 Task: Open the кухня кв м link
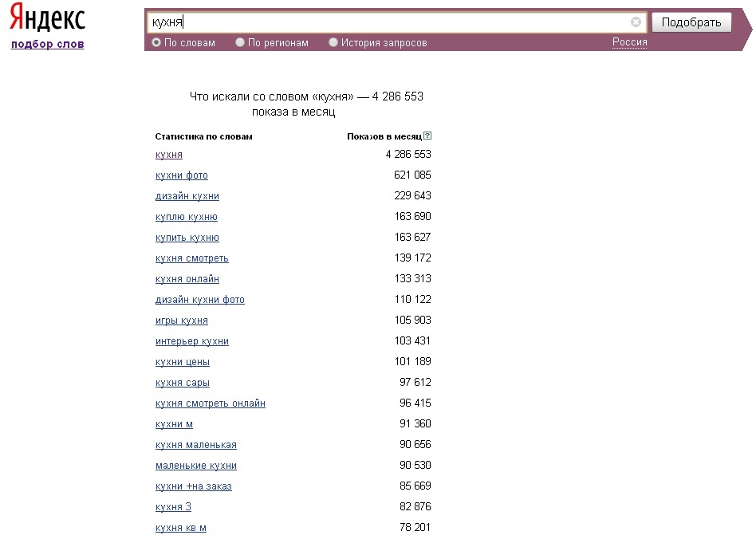181,528
